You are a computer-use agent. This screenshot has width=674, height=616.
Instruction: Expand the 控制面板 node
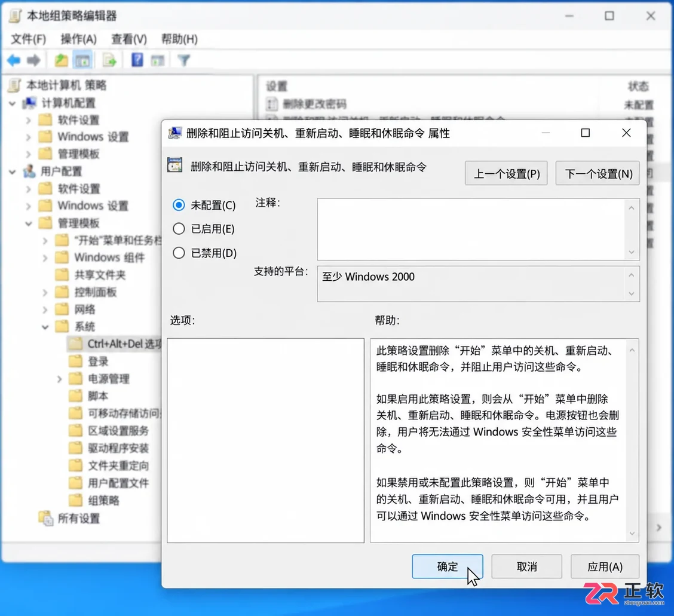45,293
